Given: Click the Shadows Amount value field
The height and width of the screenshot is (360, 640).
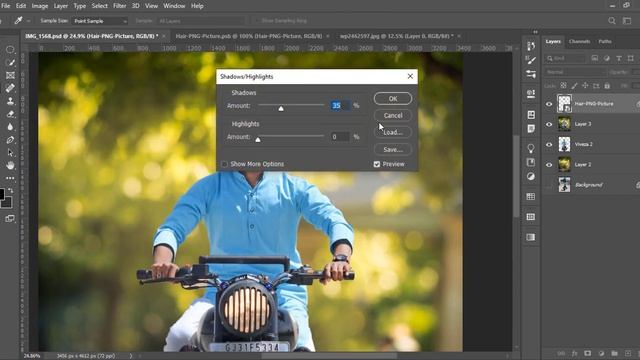Looking at the screenshot, I should pos(340,105).
